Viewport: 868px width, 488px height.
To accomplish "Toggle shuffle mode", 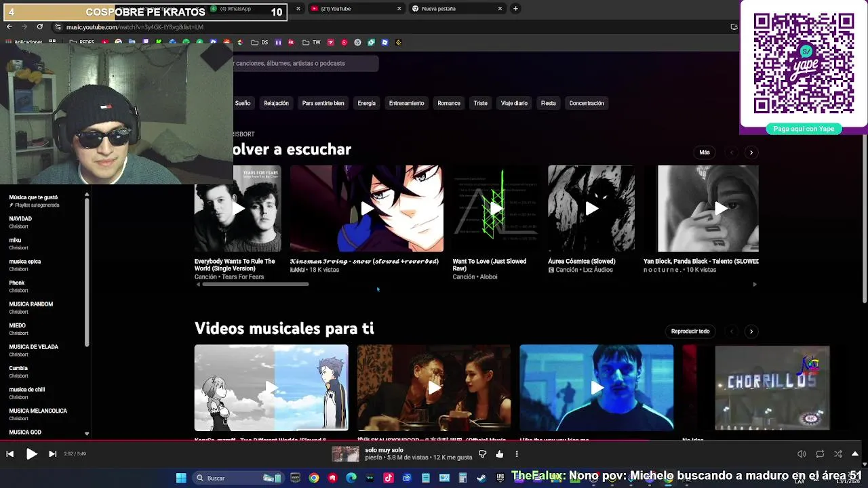I will (x=838, y=454).
